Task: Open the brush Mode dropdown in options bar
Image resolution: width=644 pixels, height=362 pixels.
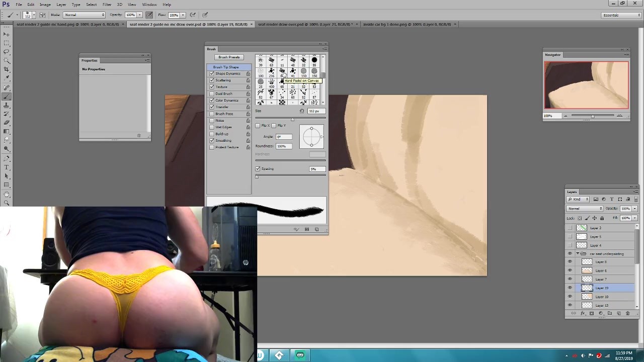Action: click(84, 15)
